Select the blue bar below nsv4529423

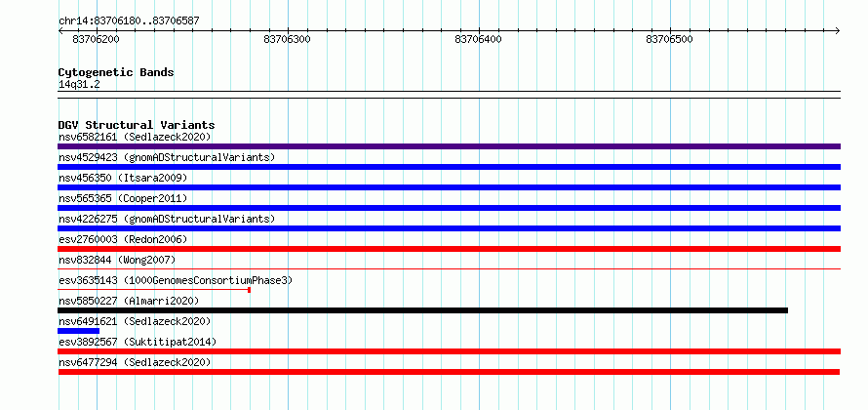tap(449, 167)
